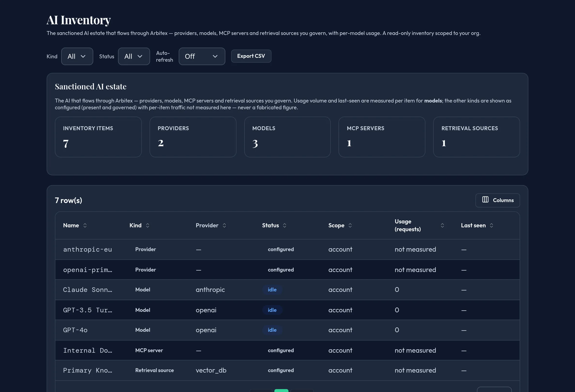Open the Auto-refresh dropdown
Screen dimensions: 575x392
(202, 56)
